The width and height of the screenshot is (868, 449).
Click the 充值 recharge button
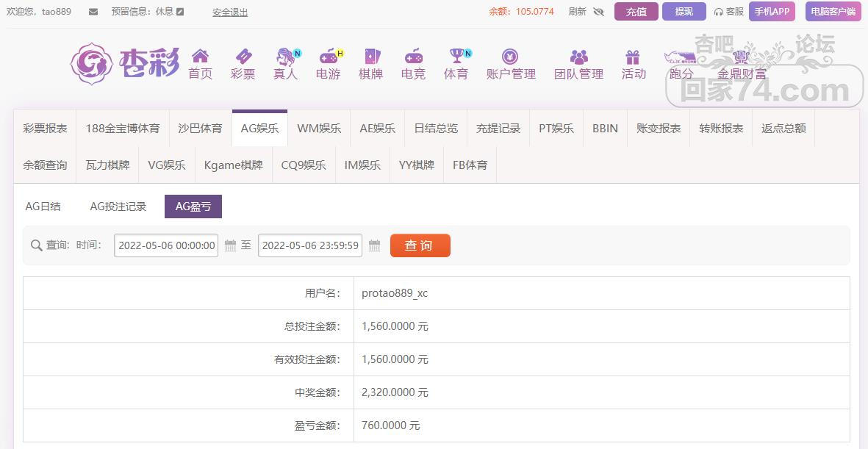(x=636, y=12)
